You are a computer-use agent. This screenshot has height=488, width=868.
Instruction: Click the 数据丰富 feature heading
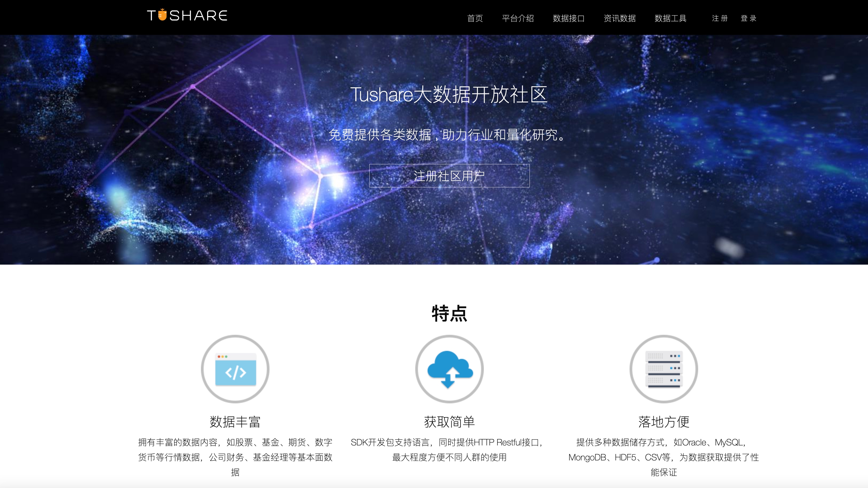click(235, 422)
